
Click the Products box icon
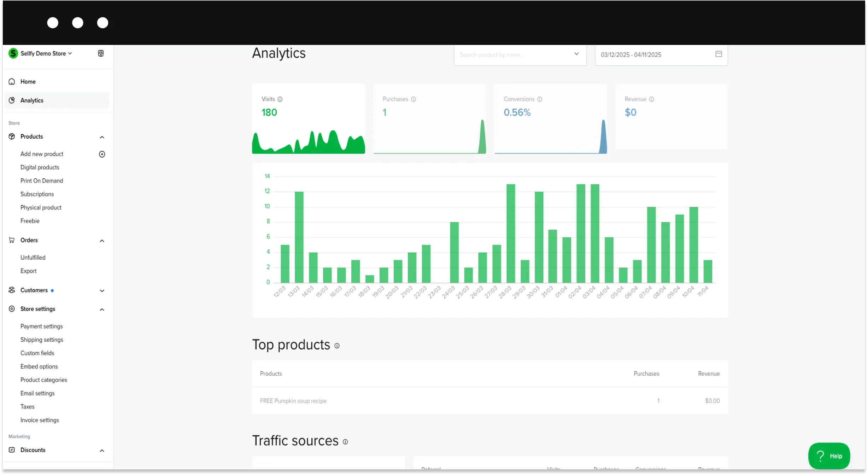click(x=12, y=137)
